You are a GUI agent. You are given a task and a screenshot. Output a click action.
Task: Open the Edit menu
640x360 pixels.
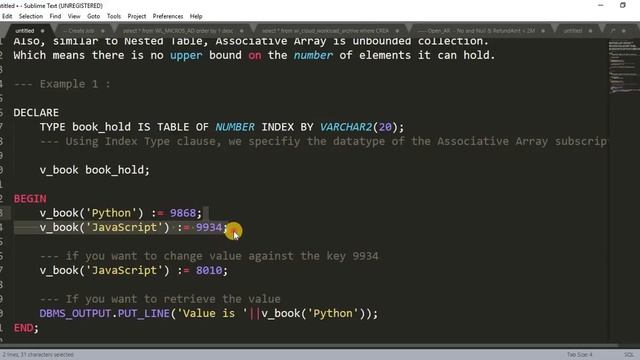(7, 16)
